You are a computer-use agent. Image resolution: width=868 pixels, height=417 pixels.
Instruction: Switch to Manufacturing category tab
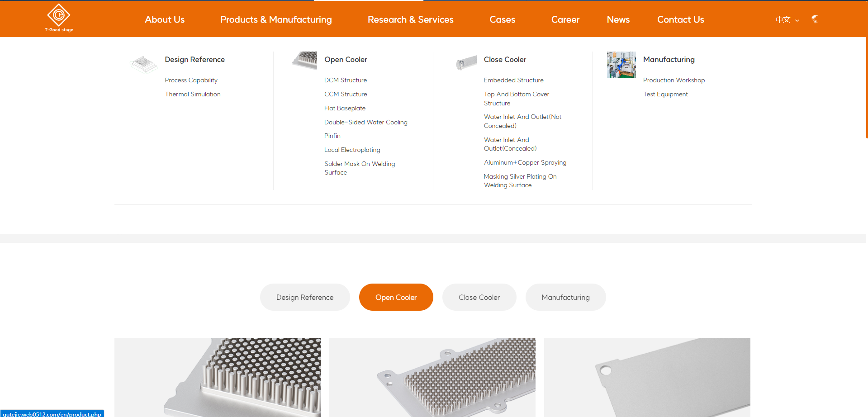pyautogui.click(x=565, y=297)
